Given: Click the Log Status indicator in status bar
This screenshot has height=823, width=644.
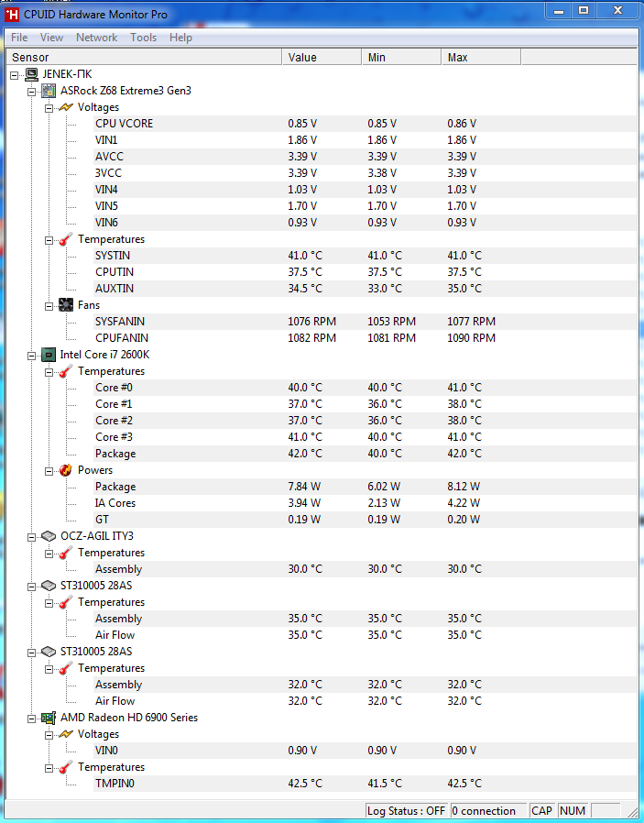Looking at the screenshot, I should click(x=406, y=811).
